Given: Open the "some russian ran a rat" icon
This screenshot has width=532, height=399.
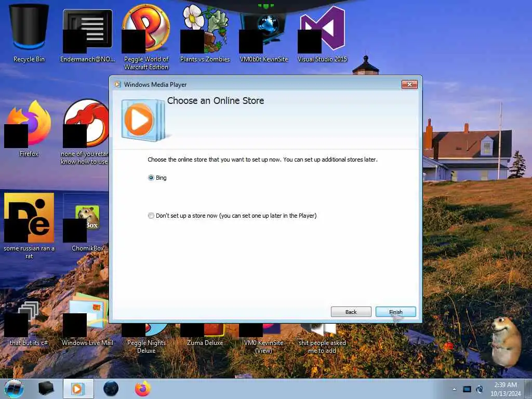Looking at the screenshot, I should pyautogui.click(x=29, y=226).
